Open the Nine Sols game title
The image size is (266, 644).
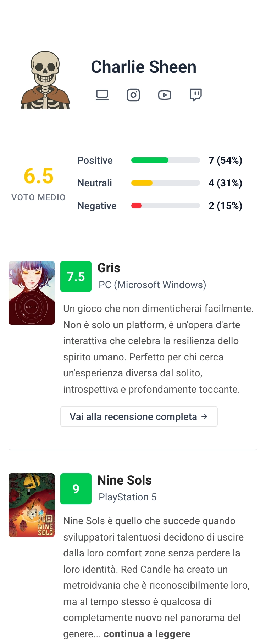(x=124, y=480)
